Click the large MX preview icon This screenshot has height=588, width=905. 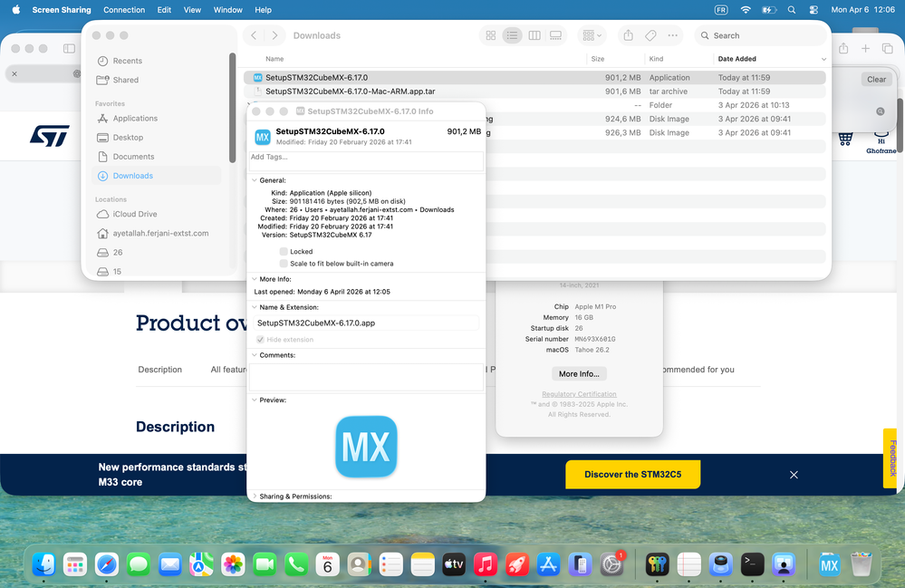[x=366, y=447]
